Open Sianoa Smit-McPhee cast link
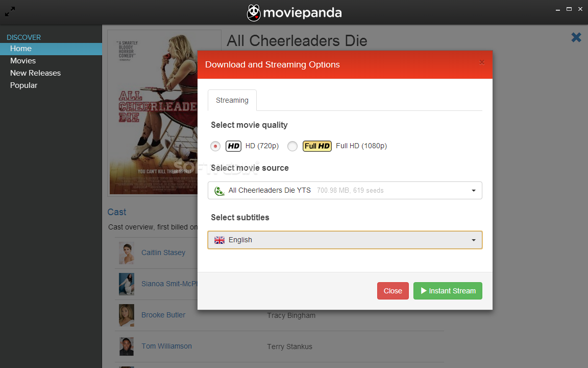The image size is (588, 368). tap(169, 284)
